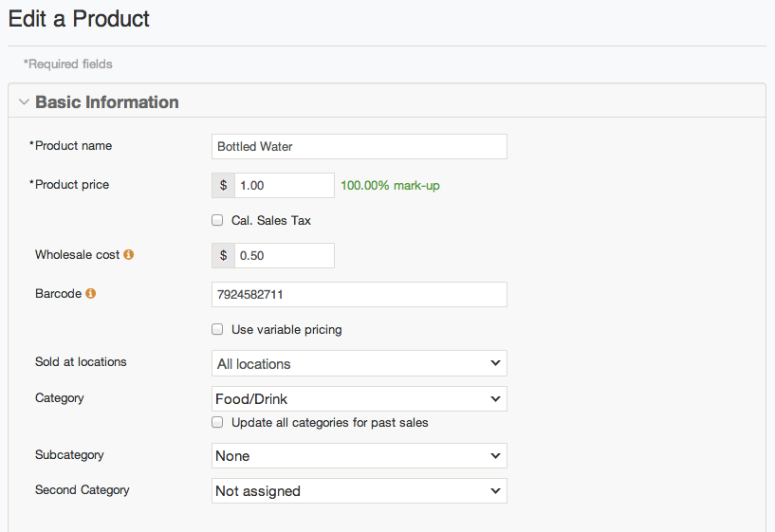Click the Basic Information section header
The width and height of the screenshot is (775, 532).
(x=106, y=102)
